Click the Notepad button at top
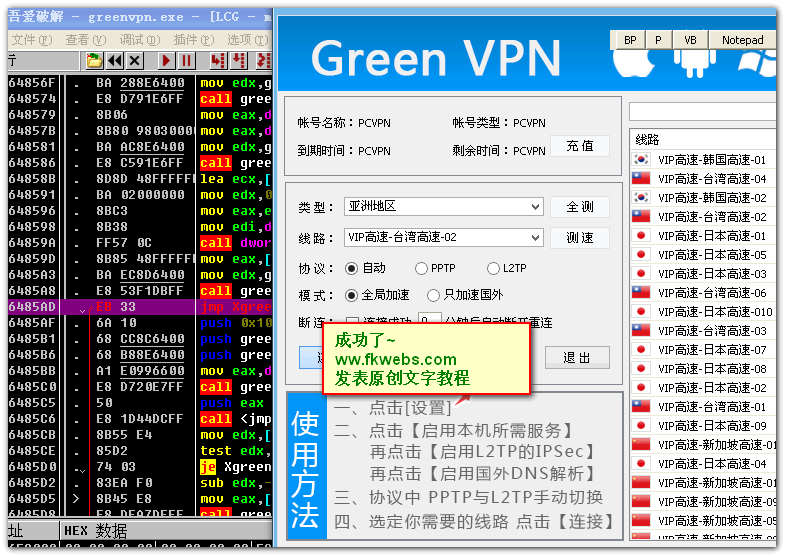Screen dimensions: 785x556 pos(742,40)
